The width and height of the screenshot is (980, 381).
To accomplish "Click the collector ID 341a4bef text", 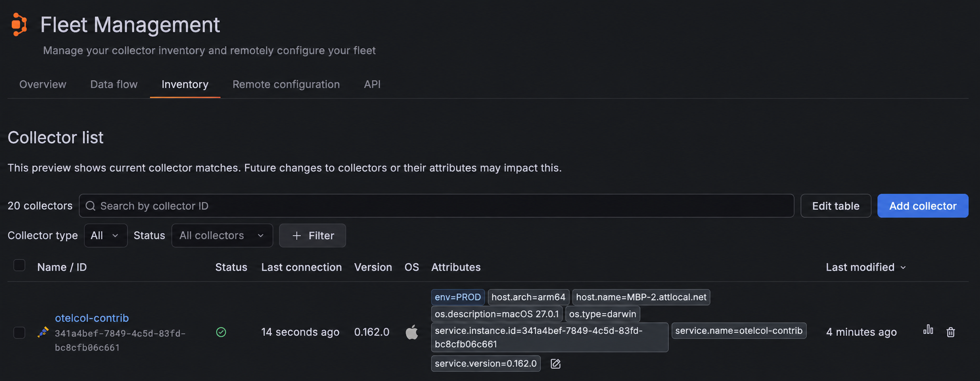I will click(x=120, y=341).
